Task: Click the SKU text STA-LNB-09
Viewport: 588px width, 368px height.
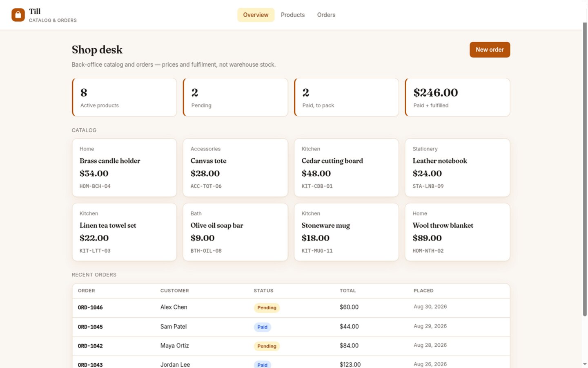Action: click(428, 186)
